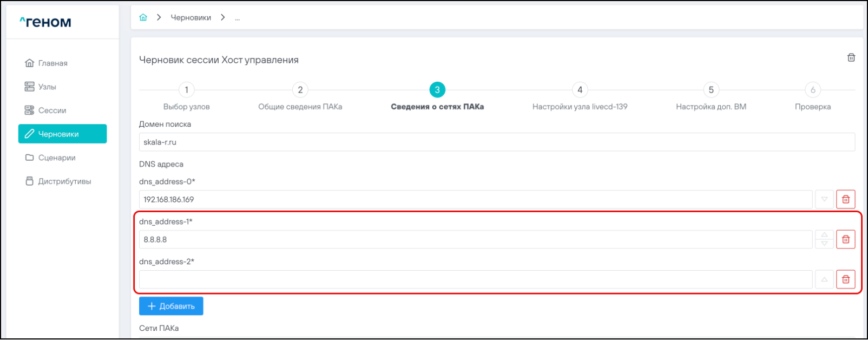
Task: Delete the empty dns_address-2 entry
Action: coord(845,279)
